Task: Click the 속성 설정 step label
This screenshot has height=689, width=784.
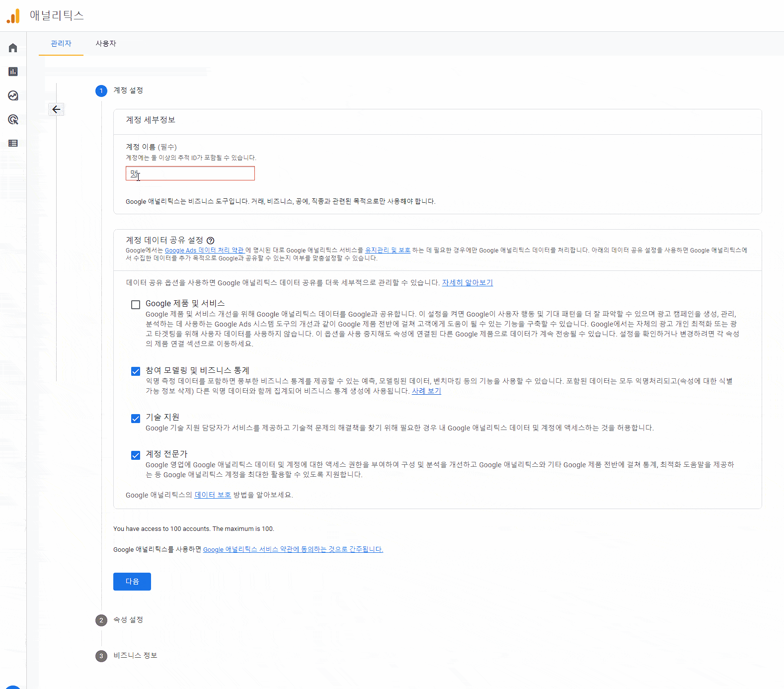Action: tap(128, 620)
